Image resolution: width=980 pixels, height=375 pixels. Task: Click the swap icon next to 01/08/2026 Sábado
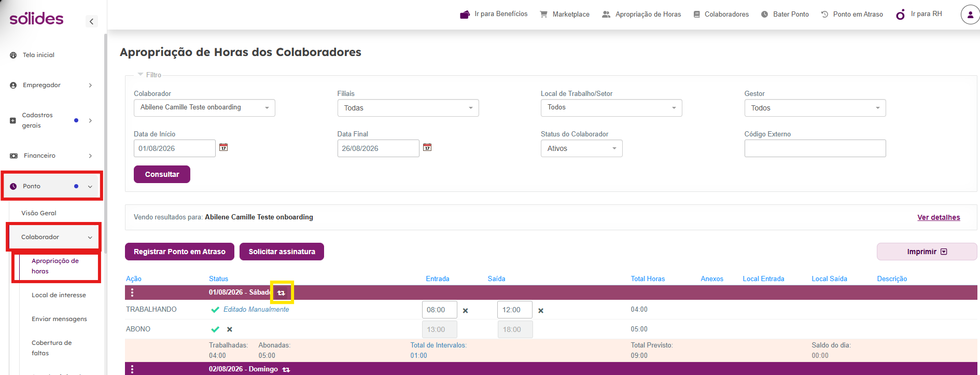282,293
